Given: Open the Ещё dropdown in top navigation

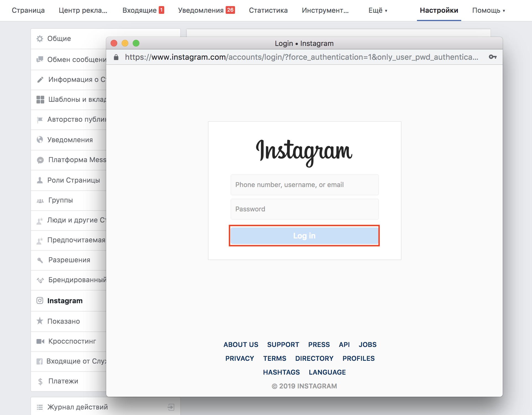Looking at the screenshot, I should (378, 11).
